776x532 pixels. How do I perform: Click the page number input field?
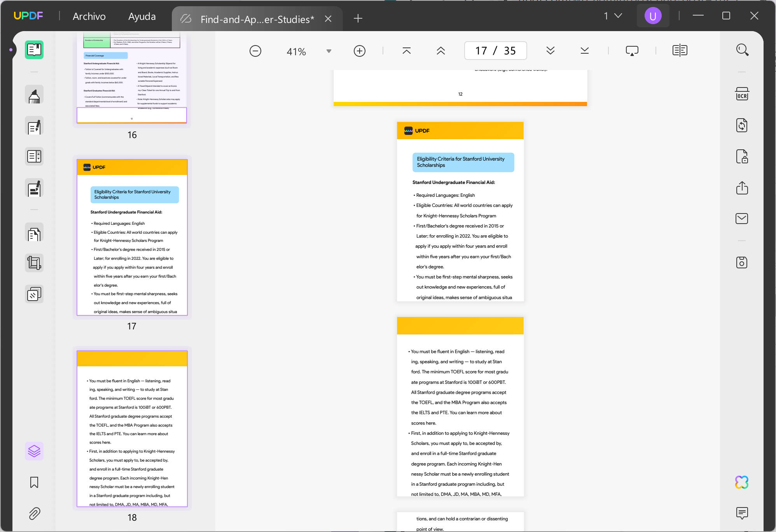click(x=495, y=51)
